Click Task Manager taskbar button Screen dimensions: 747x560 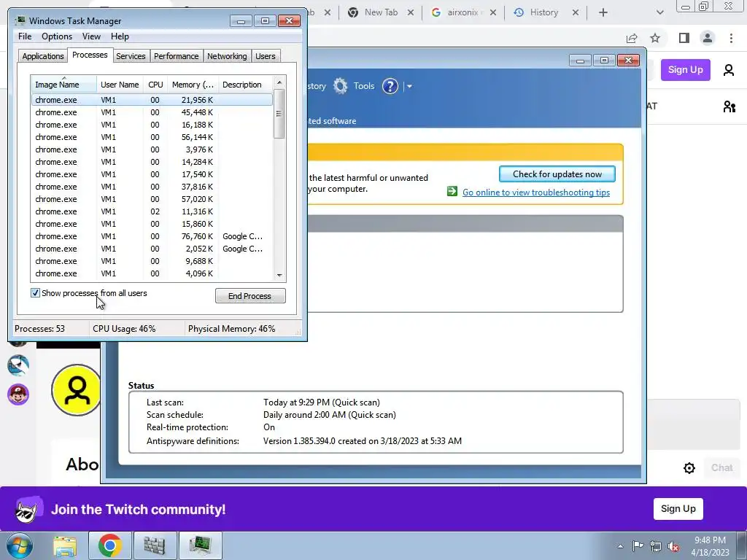pyautogui.click(x=200, y=545)
